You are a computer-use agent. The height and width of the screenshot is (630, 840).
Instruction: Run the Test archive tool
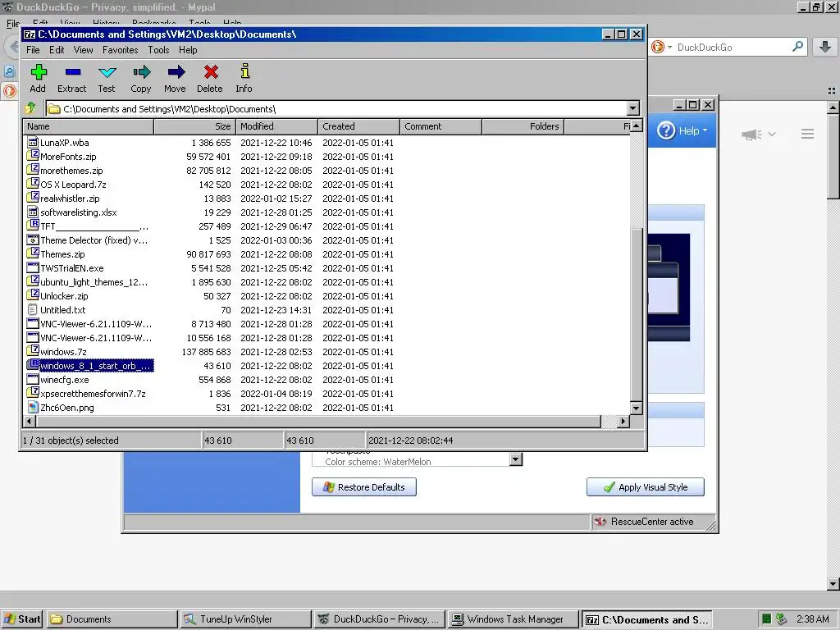(x=107, y=72)
